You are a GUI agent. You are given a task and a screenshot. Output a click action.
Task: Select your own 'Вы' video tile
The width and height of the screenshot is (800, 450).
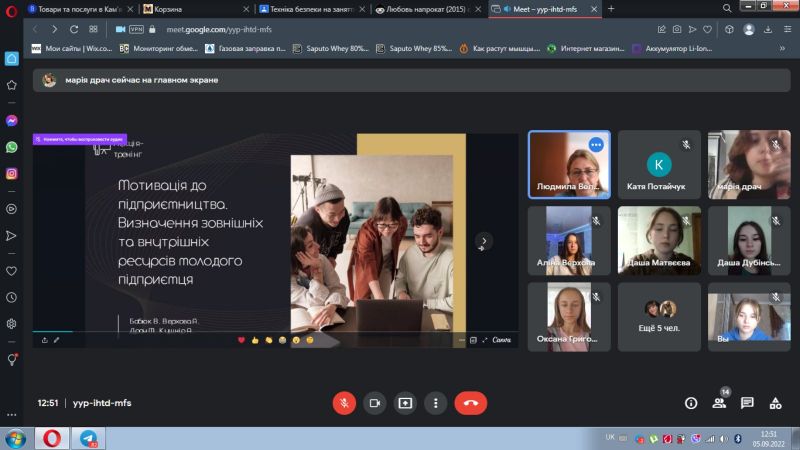(x=749, y=317)
